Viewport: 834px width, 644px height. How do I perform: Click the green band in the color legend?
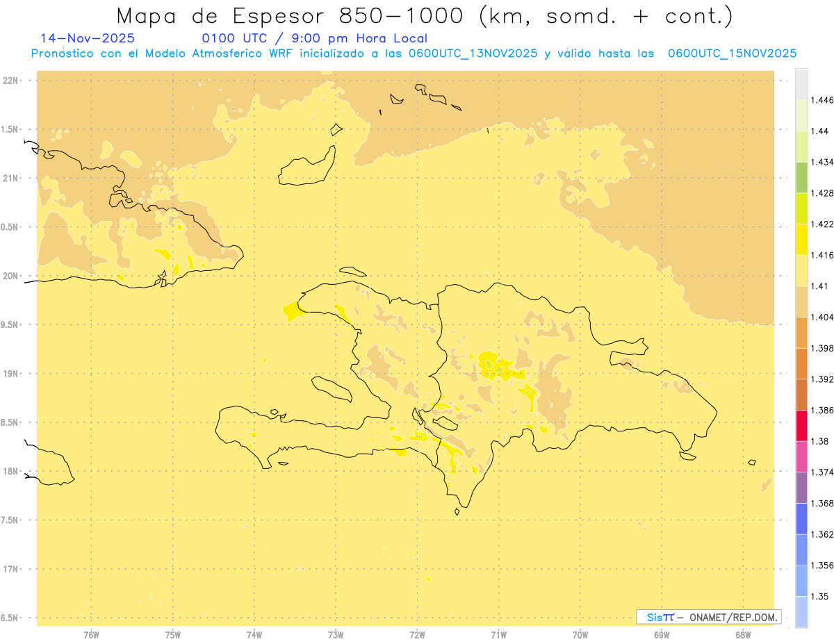(x=801, y=177)
